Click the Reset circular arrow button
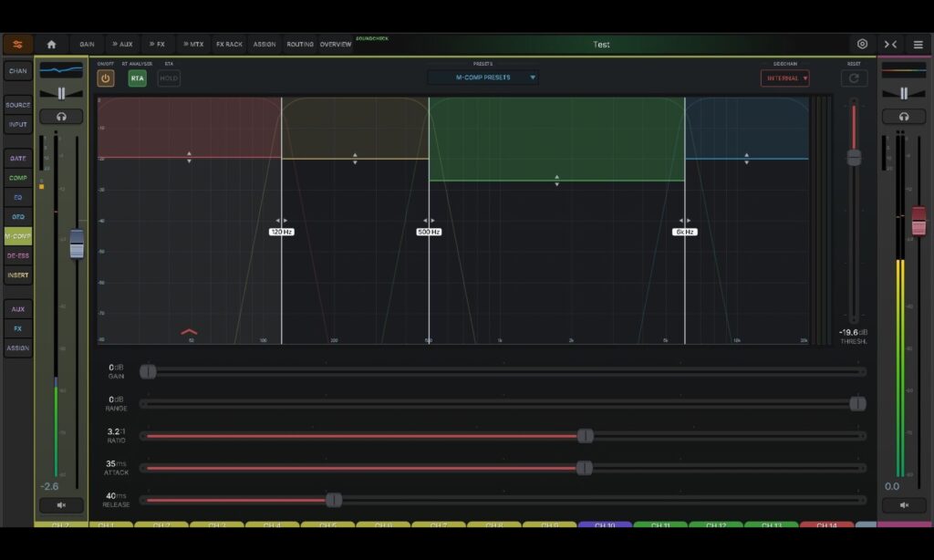934x560 pixels. coord(854,78)
